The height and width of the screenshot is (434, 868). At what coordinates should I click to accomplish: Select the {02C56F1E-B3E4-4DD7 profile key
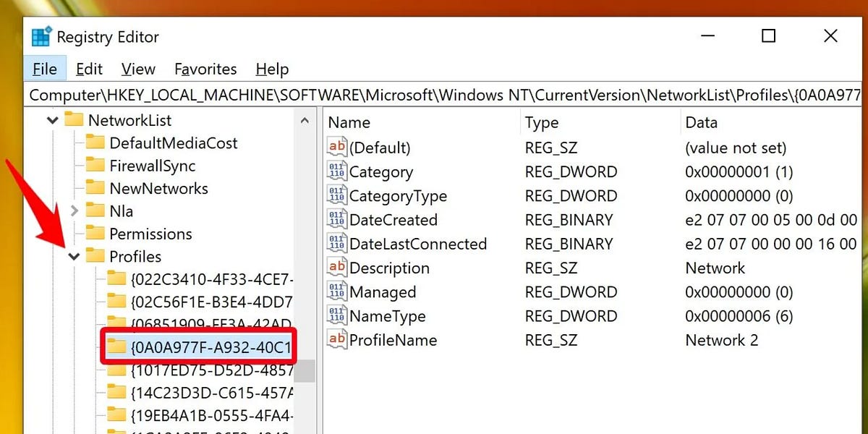point(212,302)
